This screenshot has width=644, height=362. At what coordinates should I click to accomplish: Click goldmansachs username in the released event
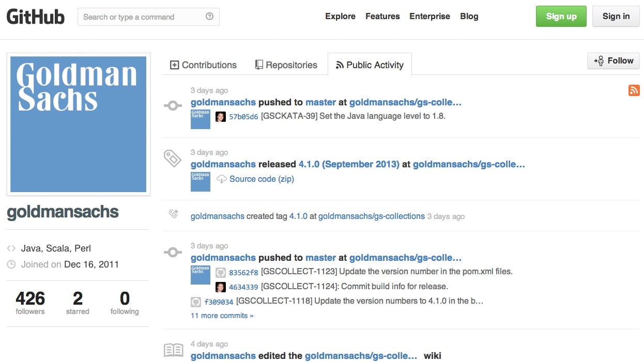(x=223, y=164)
